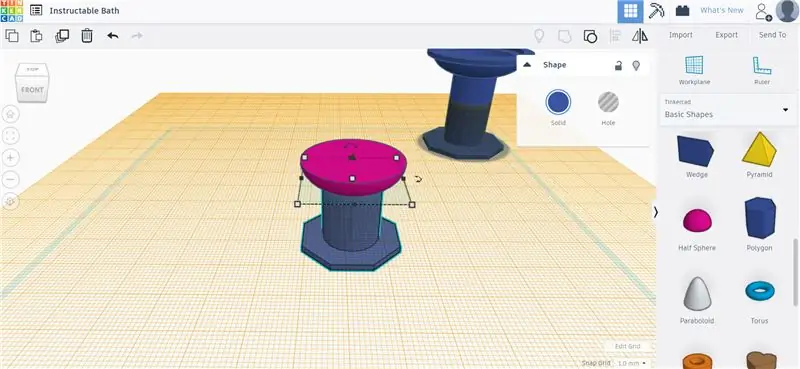Select the Ruler tool
The height and width of the screenshot is (369, 800).
pyautogui.click(x=762, y=70)
